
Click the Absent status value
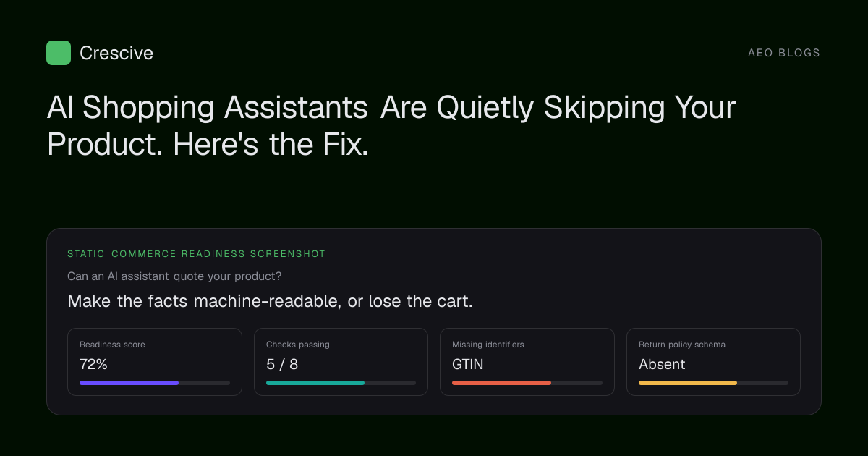pos(662,364)
